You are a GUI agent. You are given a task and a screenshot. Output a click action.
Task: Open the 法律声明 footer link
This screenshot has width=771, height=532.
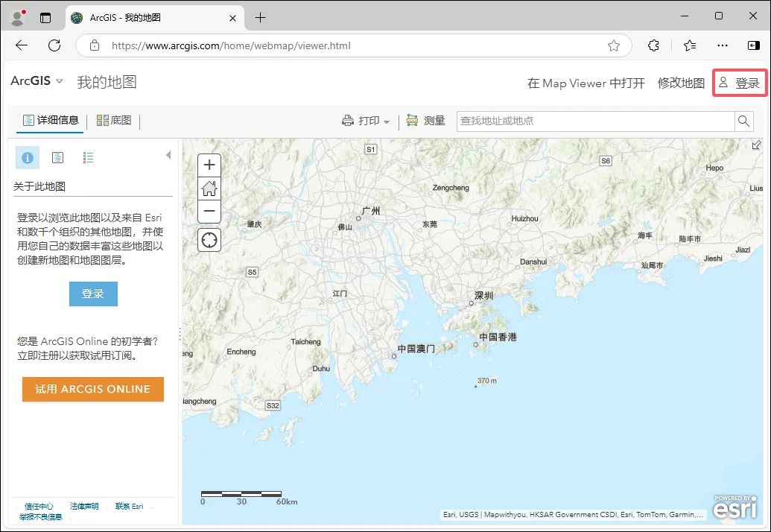pos(84,507)
